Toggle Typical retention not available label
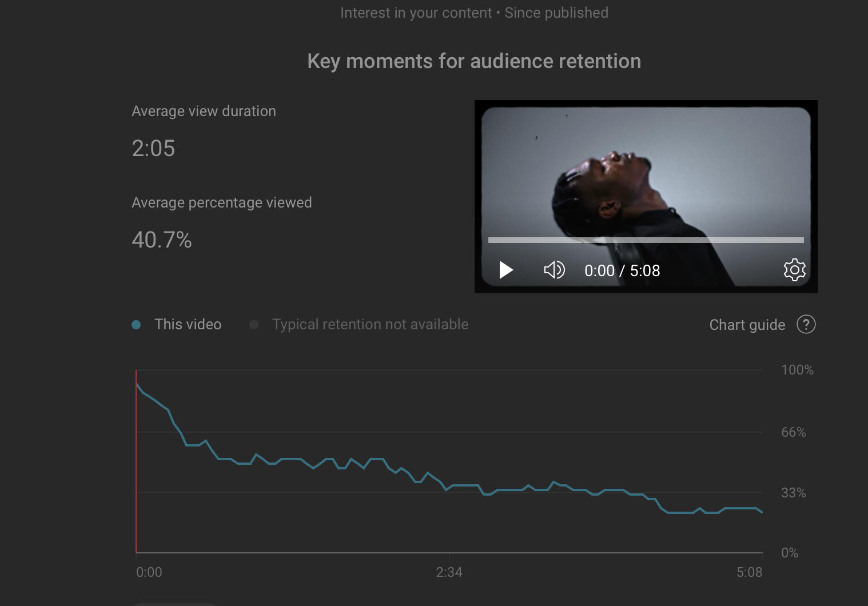This screenshot has width=868, height=606. click(x=370, y=325)
